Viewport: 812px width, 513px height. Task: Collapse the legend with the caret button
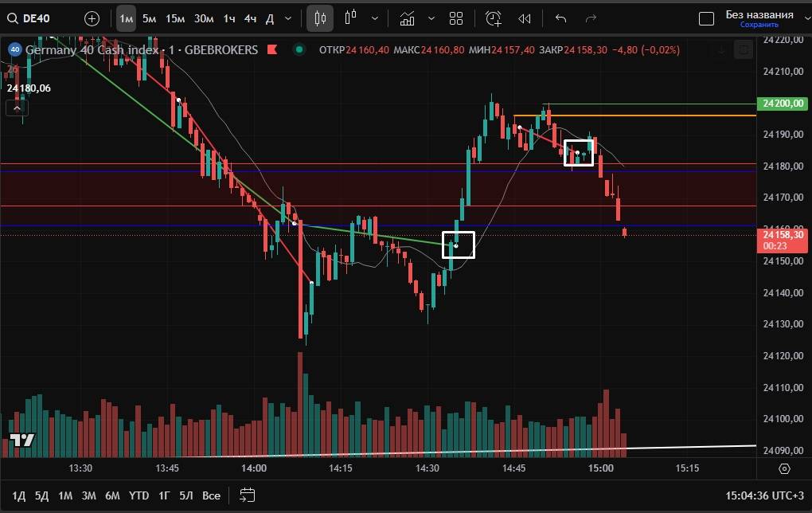(17, 108)
